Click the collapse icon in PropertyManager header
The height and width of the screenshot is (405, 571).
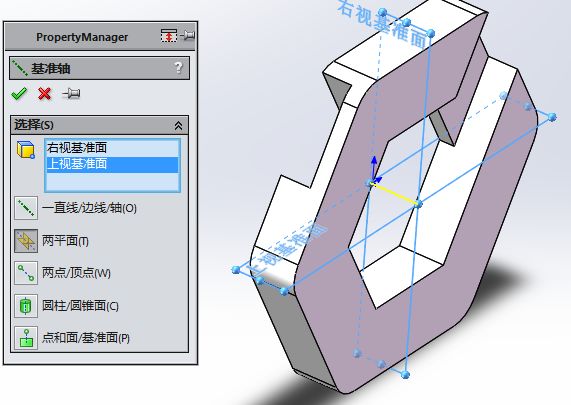(x=169, y=36)
